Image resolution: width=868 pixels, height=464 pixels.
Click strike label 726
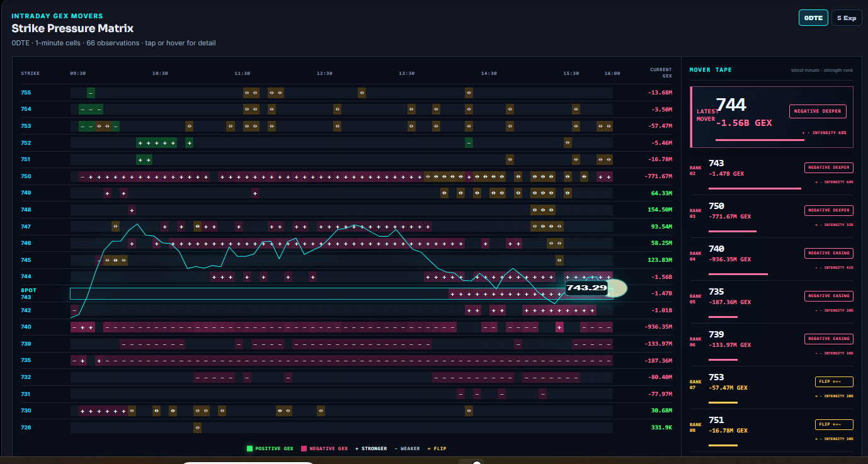click(x=26, y=427)
